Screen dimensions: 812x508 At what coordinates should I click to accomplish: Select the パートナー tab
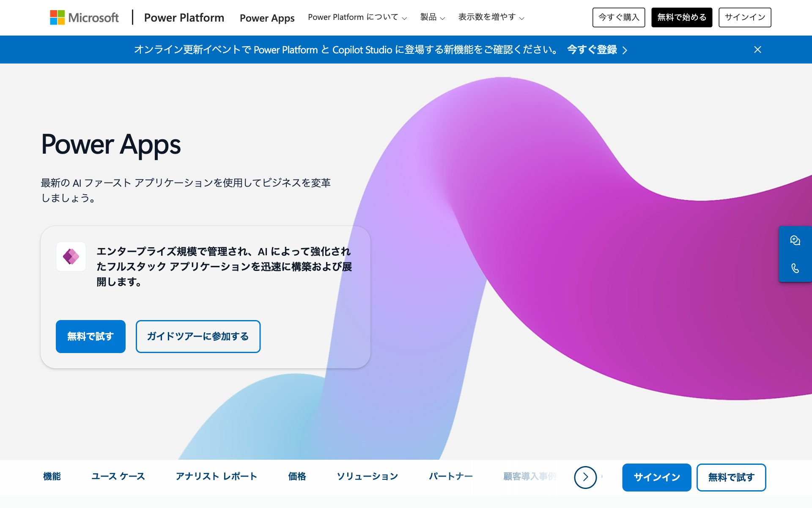coord(451,477)
